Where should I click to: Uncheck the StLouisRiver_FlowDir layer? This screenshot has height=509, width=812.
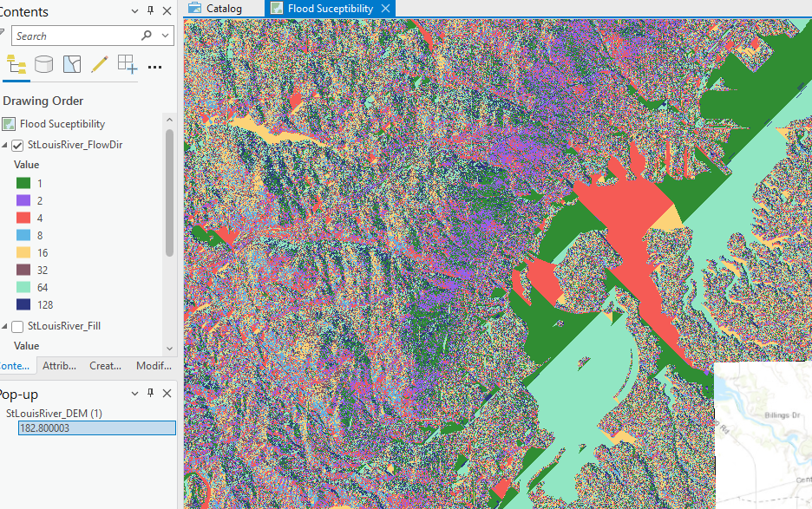pos(18,145)
